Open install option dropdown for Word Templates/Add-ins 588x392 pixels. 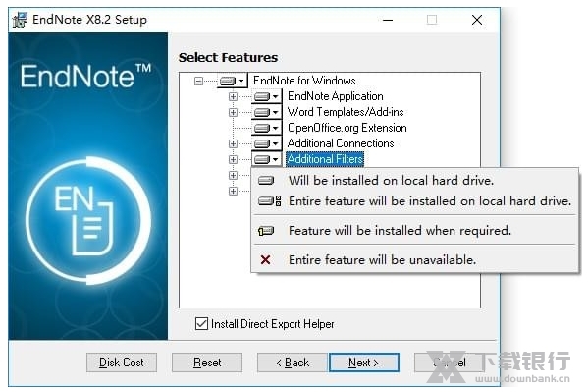[267, 112]
